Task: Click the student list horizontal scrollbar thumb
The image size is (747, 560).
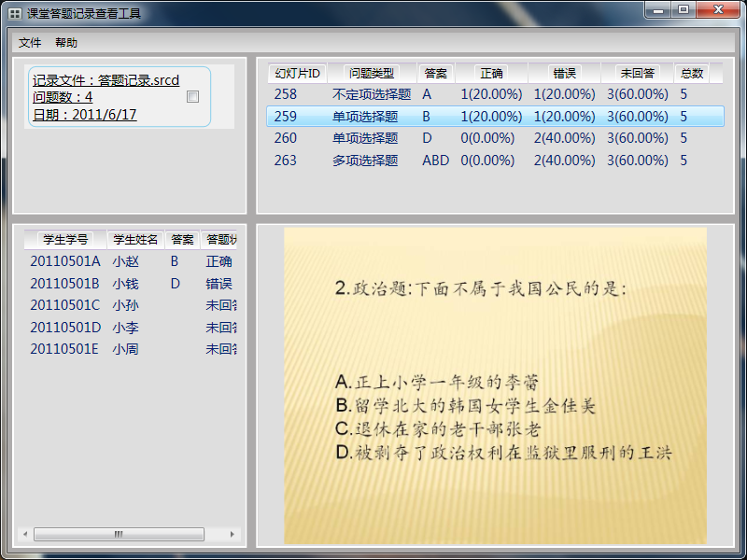Action: coord(119,535)
